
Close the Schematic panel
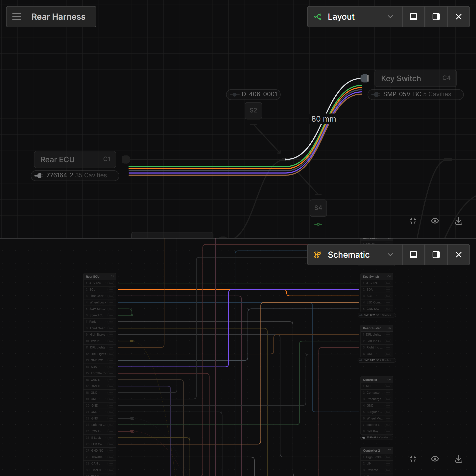click(x=459, y=255)
